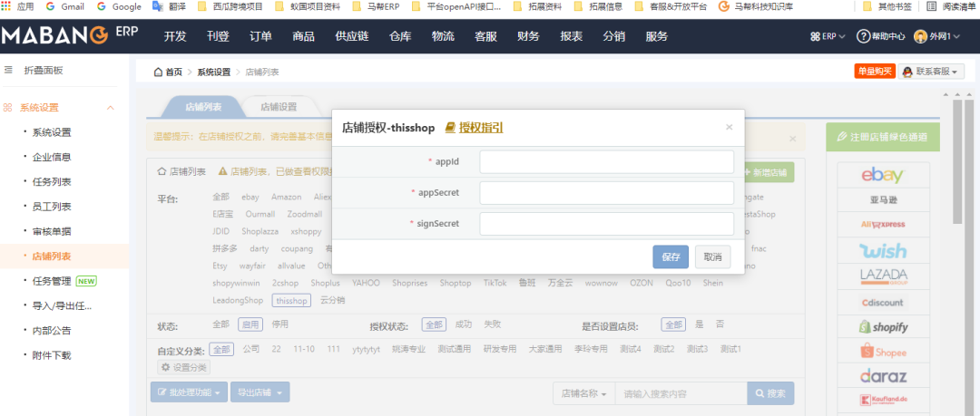The height and width of the screenshot is (416, 980).
Task: Open the 翻译 translate bookmark
Action: 170,7
